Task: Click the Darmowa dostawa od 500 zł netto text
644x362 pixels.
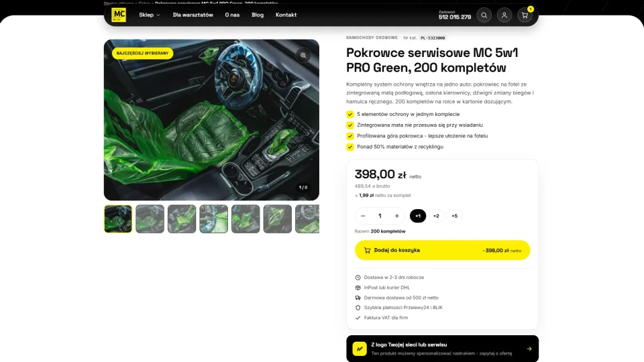Action: click(401, 298)
